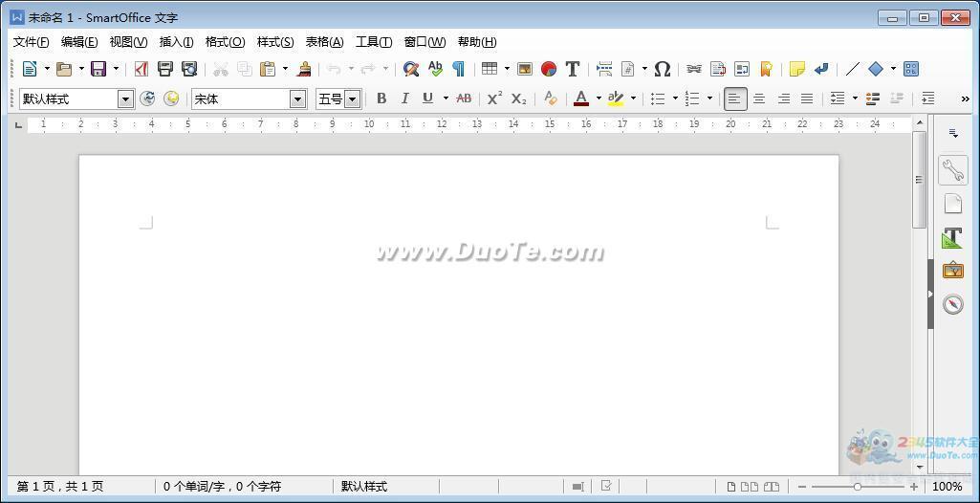Click Update Style icon beside style box
The width and height of the screenshot is (980, 503).
pyautogui.click(x=147, y=98)
